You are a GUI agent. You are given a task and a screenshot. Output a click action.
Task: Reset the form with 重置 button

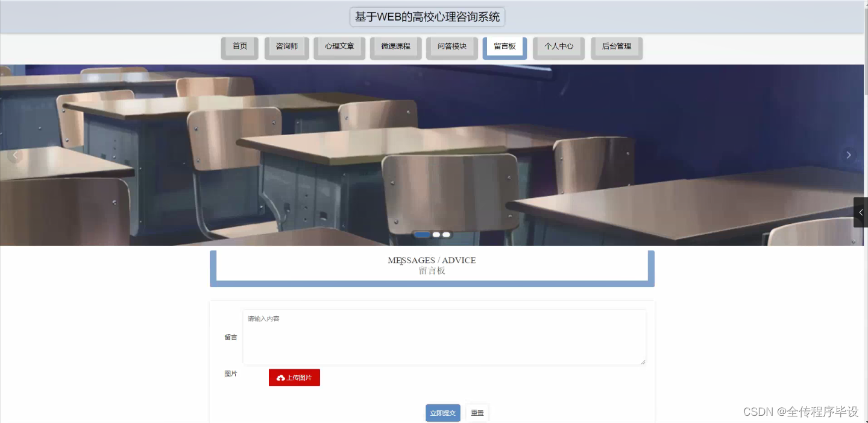click(x=477, y=413)
